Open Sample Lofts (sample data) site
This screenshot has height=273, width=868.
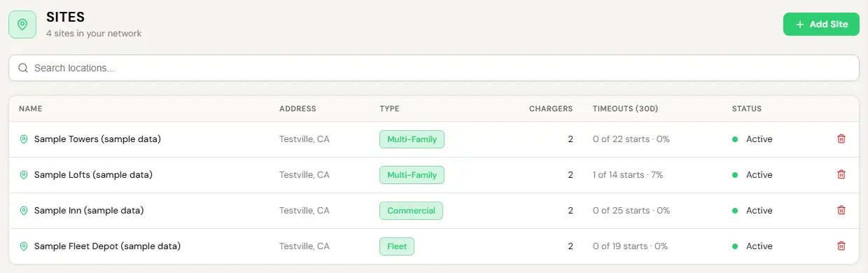(93, 175)
